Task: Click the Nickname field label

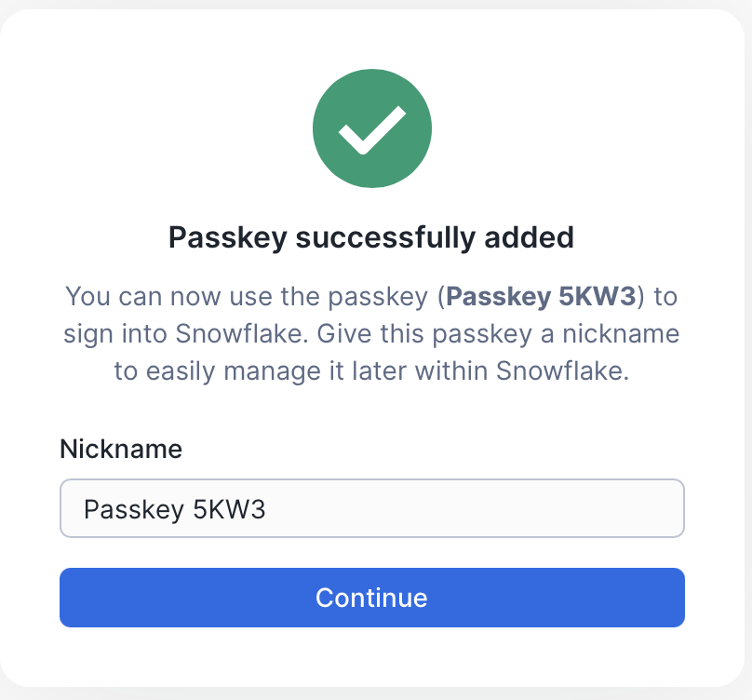Action: click(120, 449)
